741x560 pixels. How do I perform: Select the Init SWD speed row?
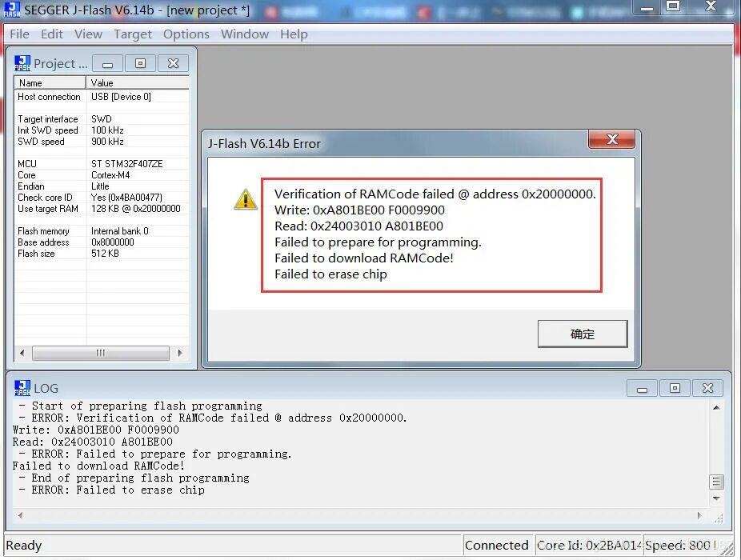tap(102, 130)
